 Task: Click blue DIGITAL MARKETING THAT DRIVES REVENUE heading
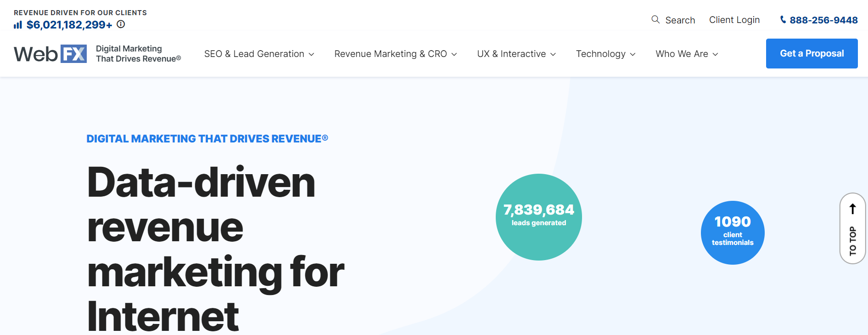click(207, 139)
